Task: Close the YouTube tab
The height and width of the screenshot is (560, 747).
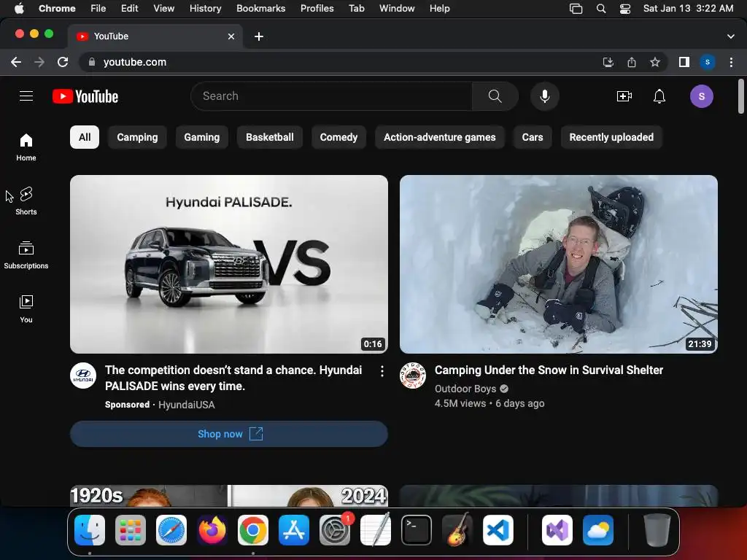Action: pyautogui.click(x=231, y=36)
